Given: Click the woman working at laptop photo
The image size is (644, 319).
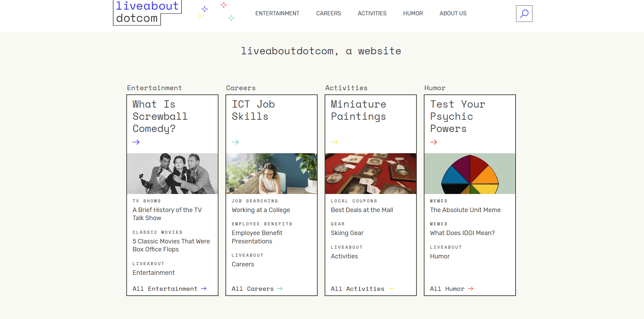Looking at the screenshot, I should point(271,173).
